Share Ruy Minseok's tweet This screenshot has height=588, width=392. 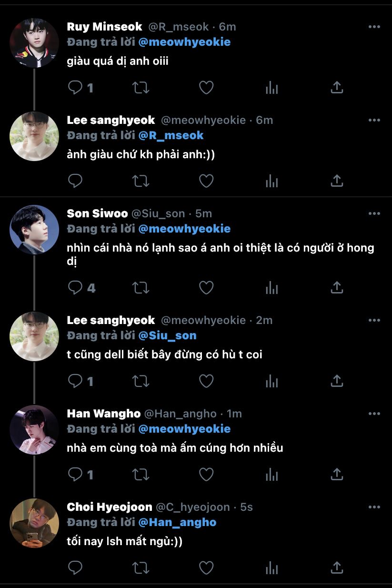tap(337, 88)
